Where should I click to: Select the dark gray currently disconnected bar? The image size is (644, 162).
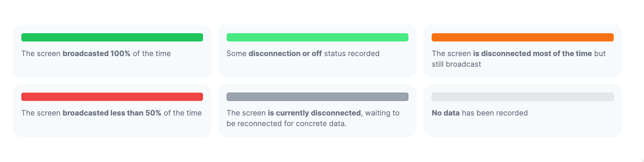click(317, 97)
